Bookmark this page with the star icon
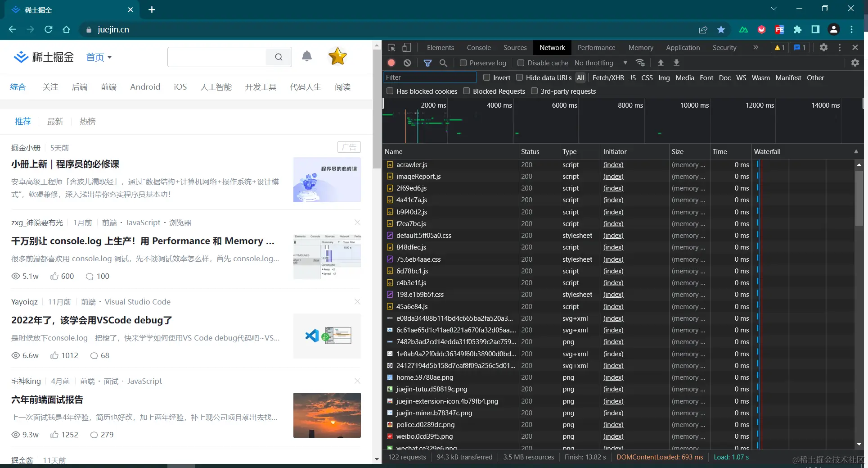Screen dimensions: 868x468 click(721, 29)
